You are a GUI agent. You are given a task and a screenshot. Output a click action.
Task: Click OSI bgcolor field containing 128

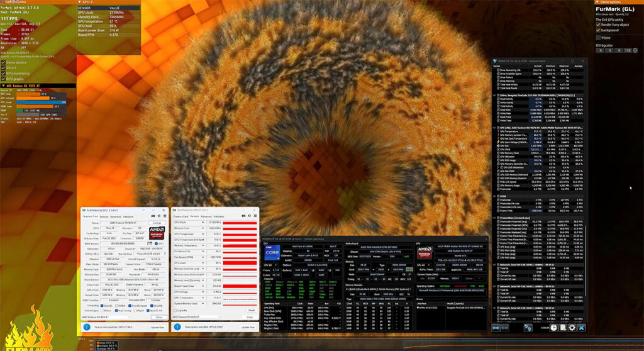tap(627, 50)
